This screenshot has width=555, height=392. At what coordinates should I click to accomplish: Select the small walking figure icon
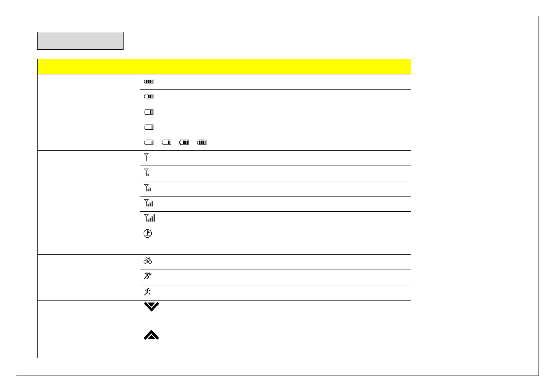tap(147, 292)
